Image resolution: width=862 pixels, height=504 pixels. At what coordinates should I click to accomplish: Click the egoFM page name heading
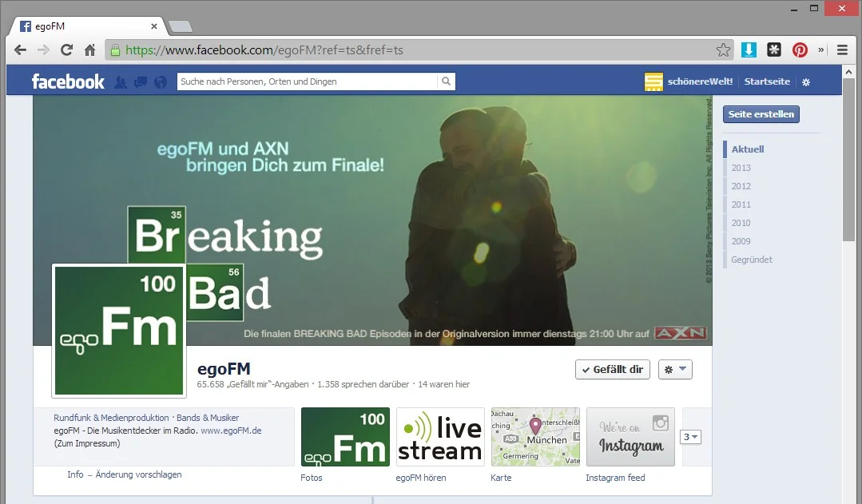click(224, 369)
